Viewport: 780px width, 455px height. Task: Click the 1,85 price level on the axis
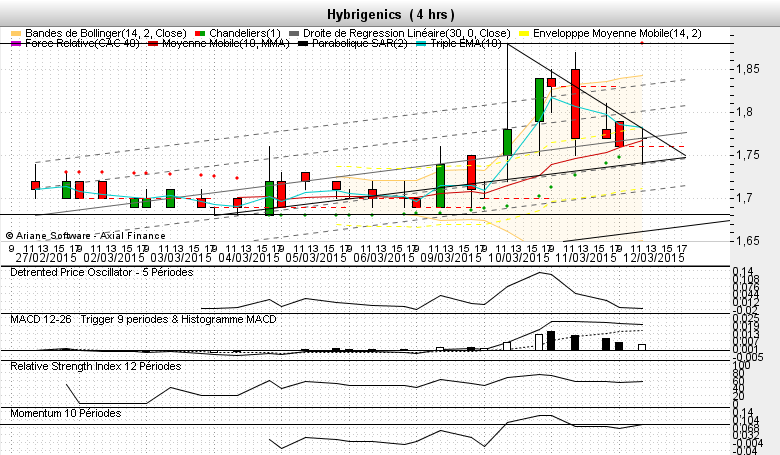click(x=747, y=69)
